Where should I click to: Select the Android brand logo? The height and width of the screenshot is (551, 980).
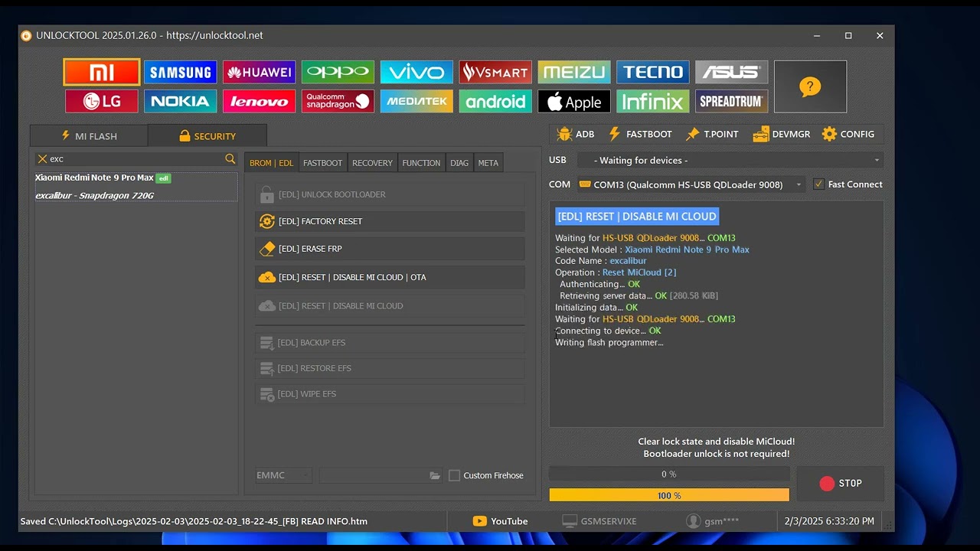pos(495,101)
